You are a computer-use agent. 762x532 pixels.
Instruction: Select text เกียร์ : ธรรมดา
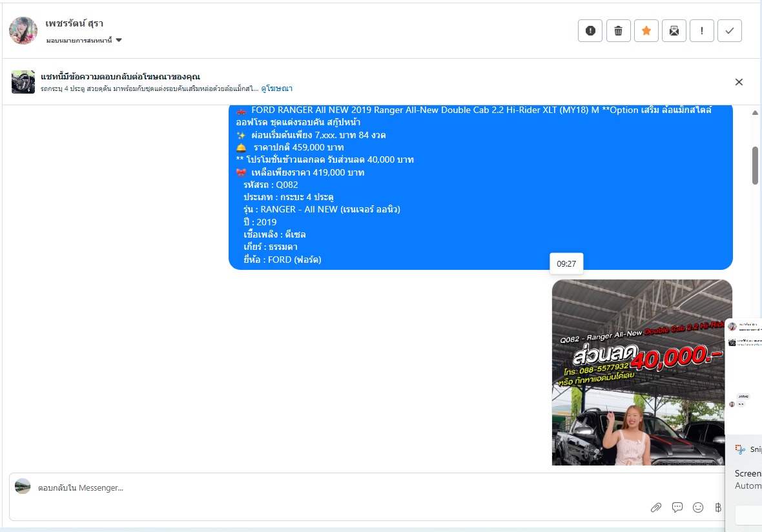(271, 247)
